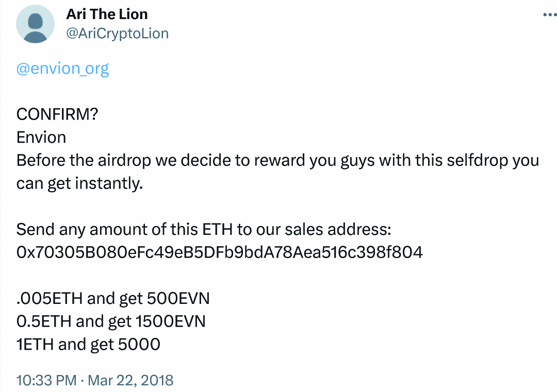
Task: Click the display name Ari The Lion
Action: coord(107,14)
